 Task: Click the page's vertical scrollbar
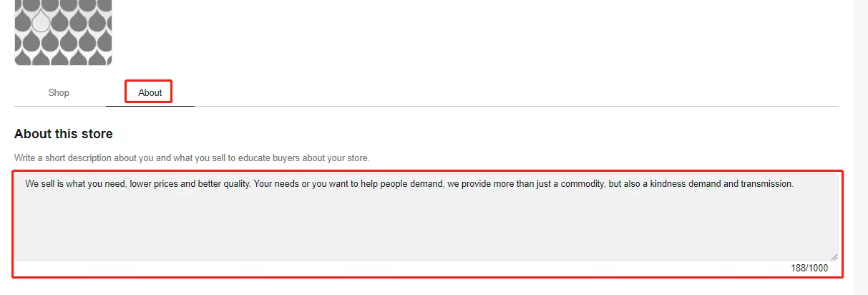[861, 143]
